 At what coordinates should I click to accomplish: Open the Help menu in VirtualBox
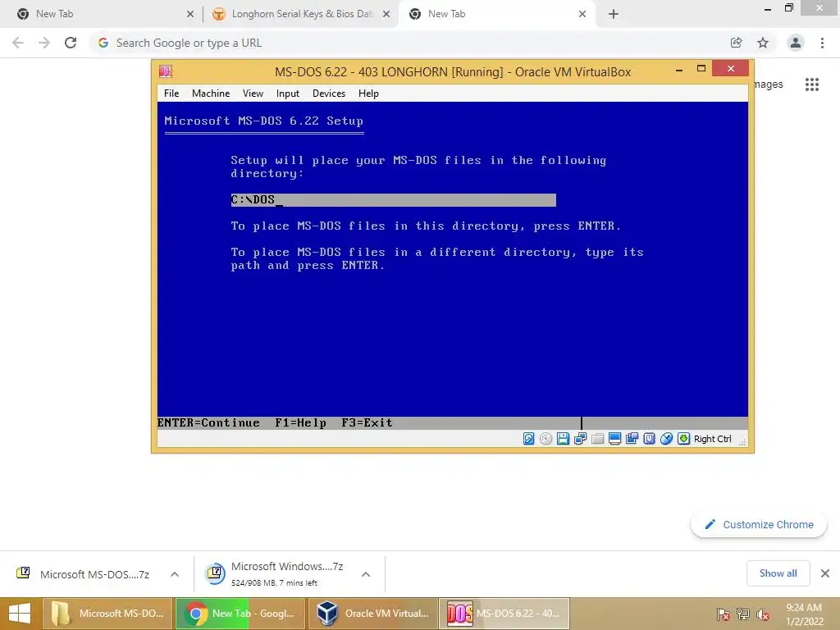(x=368, y=94)
